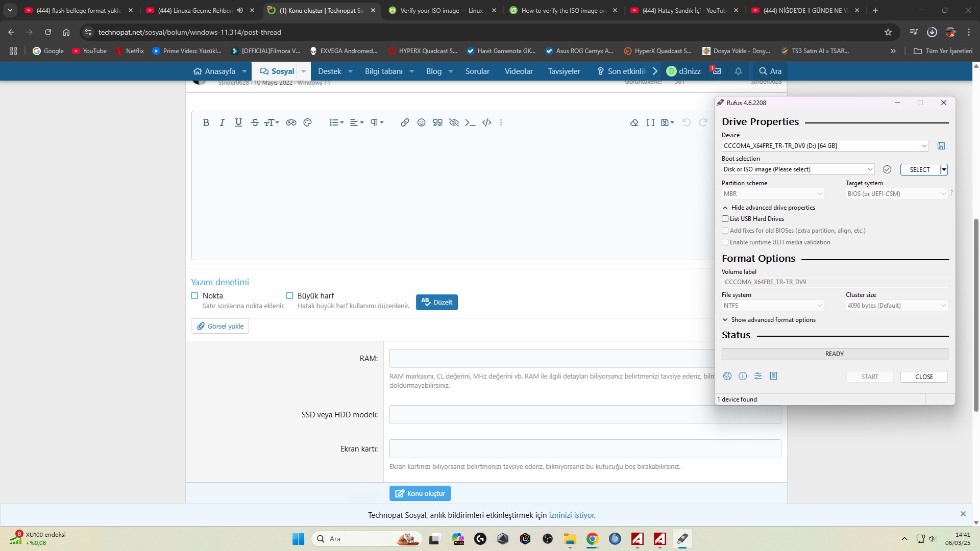Open the Device dropdown in Rufus

[825, 146]
